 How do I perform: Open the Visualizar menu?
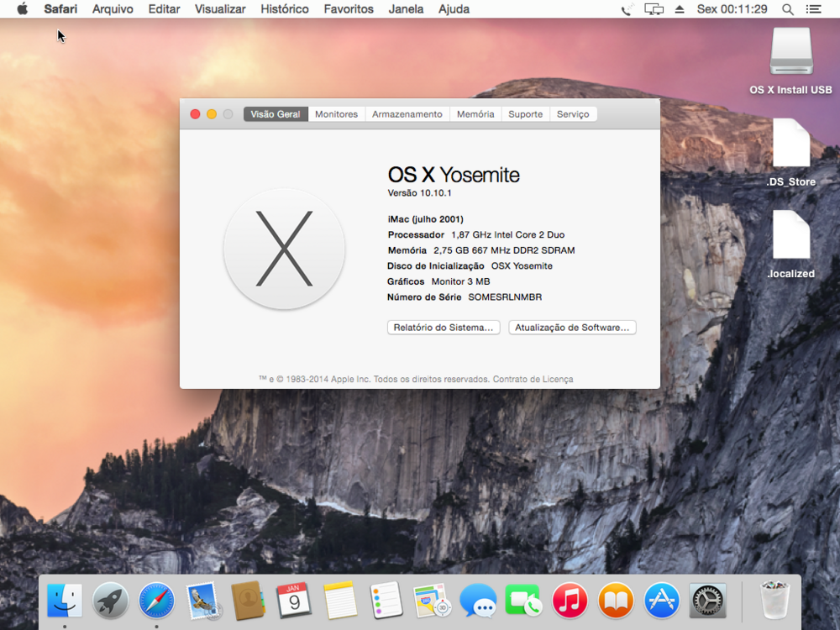point(220,9)
